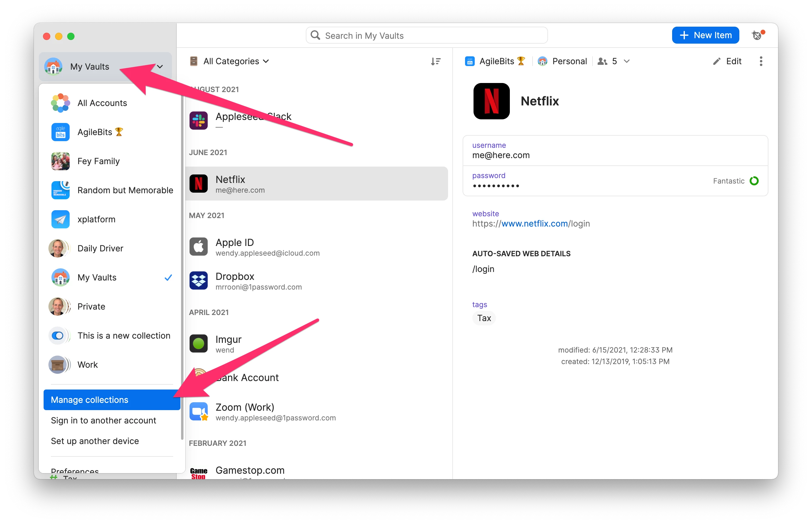Click the Netflix title in detail pane
The height and width of the screenshot is (524, 812).
pyautogui.click(x=540, y=101)
